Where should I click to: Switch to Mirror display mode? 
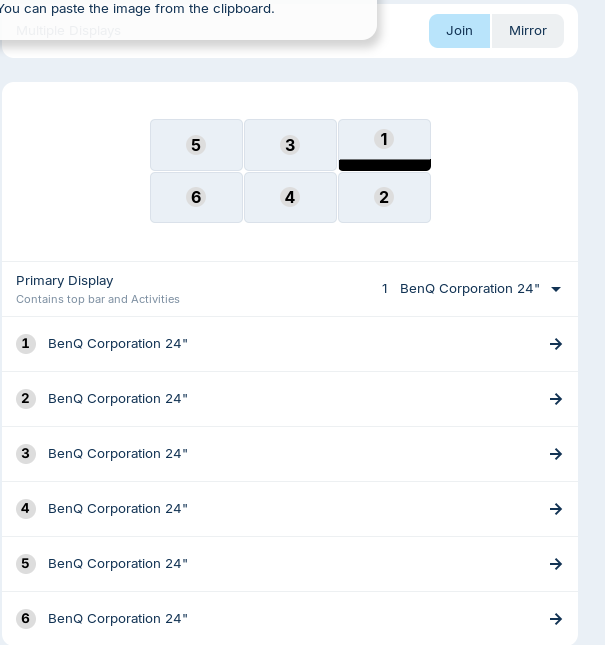(527, 31)
